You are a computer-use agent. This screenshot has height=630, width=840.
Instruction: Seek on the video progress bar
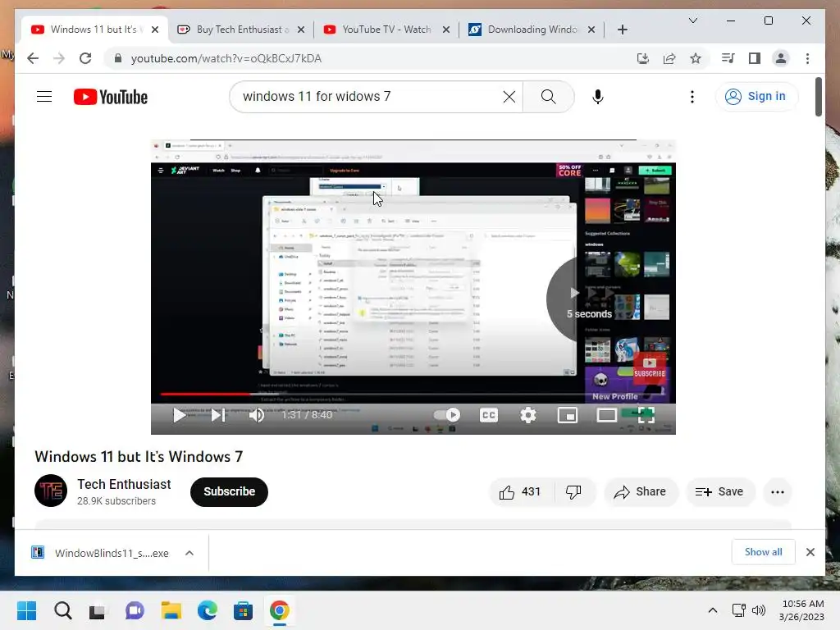click(x=413, y=395)
